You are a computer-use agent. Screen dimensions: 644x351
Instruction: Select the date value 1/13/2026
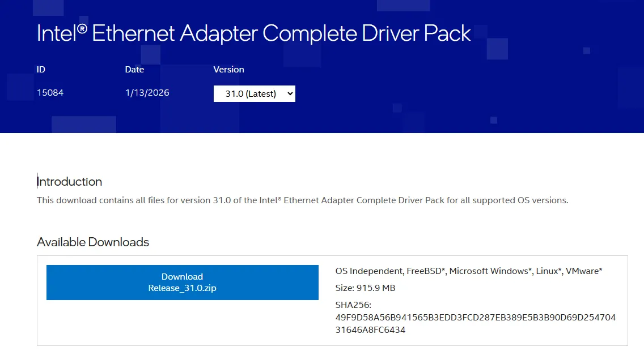point(147,92)
